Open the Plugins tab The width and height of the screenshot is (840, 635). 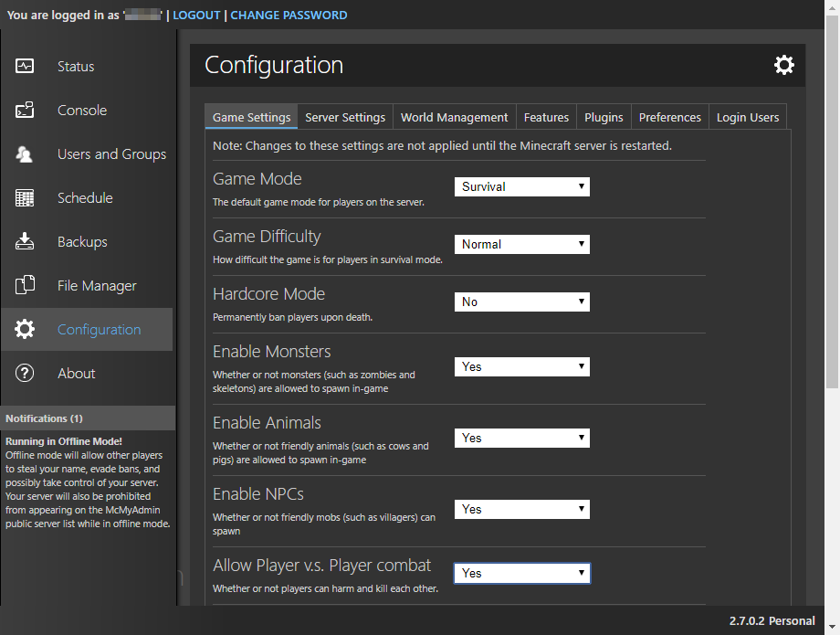pyautogui.click(x=604, y=117)
